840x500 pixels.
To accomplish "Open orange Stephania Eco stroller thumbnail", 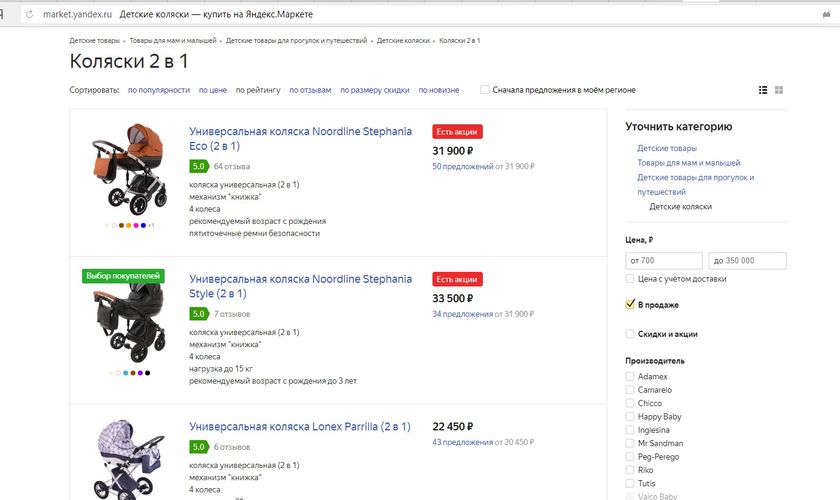I will click(130, 169).
